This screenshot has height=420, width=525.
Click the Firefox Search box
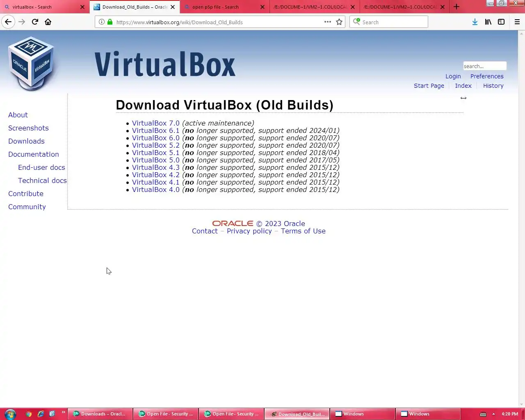coord(389,22)
